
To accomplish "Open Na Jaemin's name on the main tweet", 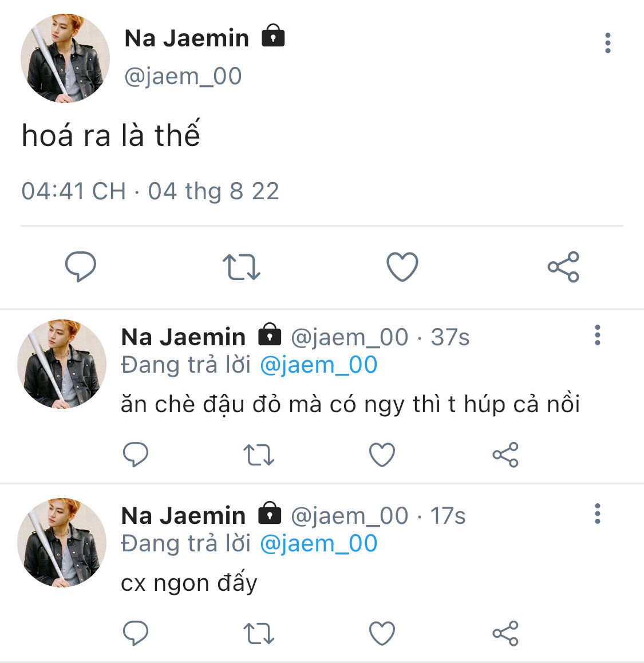I will coord(187,38).
